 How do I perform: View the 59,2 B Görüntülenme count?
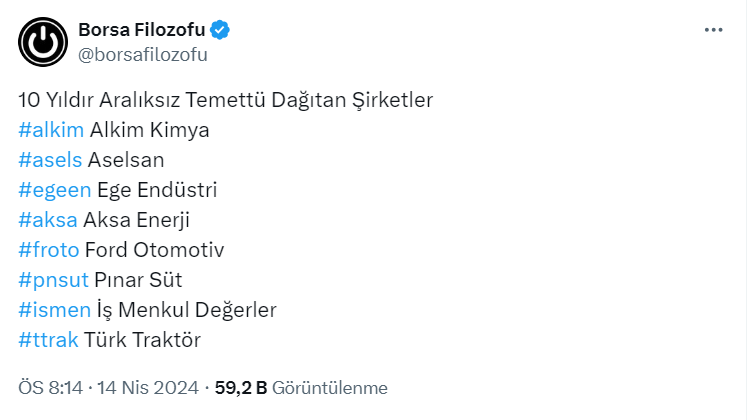pyautogui.click(x=300, y=388)
